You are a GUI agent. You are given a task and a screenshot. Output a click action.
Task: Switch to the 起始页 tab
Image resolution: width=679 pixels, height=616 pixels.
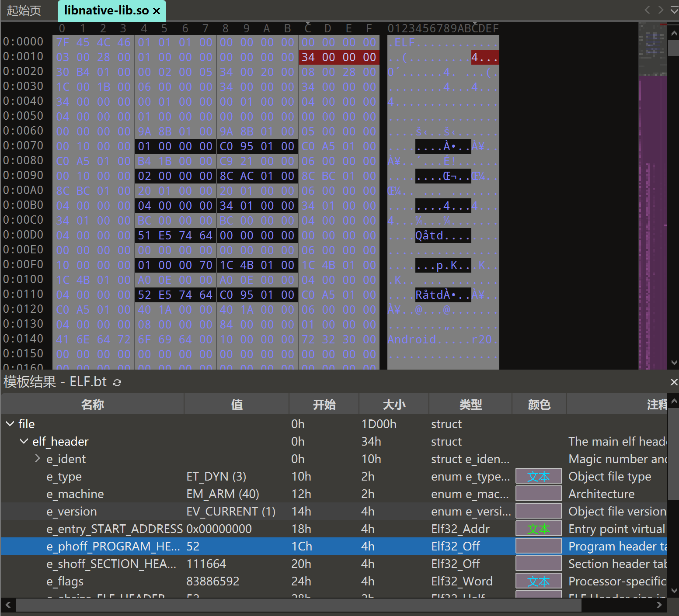tap(24, 10)
